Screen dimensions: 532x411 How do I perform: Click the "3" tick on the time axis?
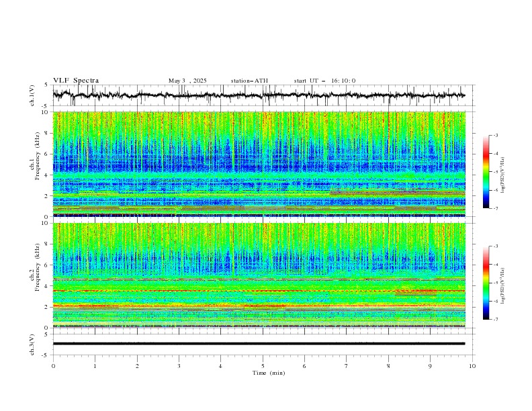179,366
